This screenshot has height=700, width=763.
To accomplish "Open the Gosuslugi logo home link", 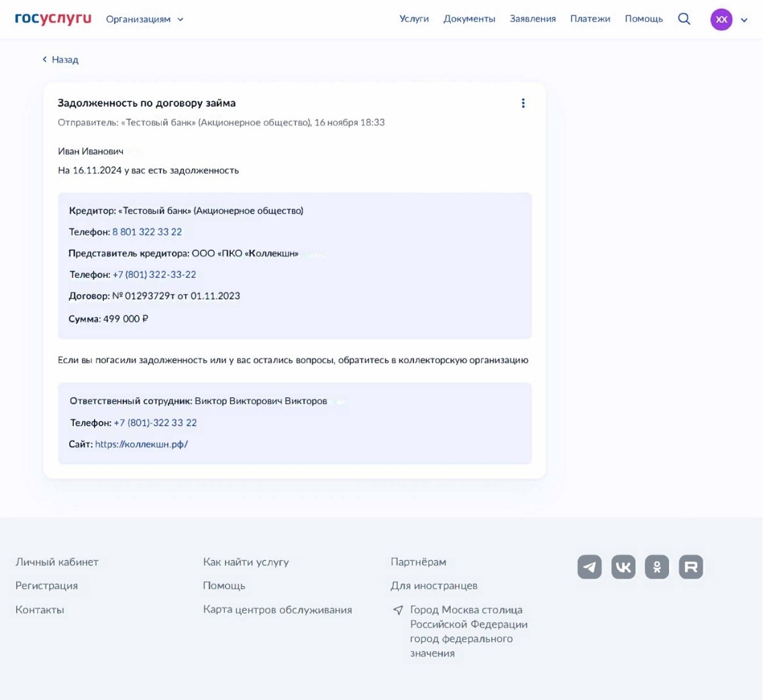I will point(53,19).
